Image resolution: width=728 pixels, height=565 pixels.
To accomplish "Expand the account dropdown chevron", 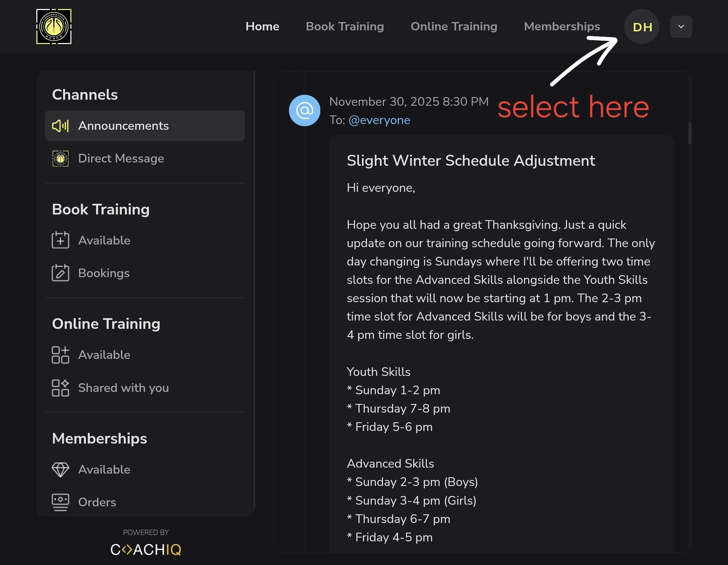I will pyautogui.click(x=681, y=27).
